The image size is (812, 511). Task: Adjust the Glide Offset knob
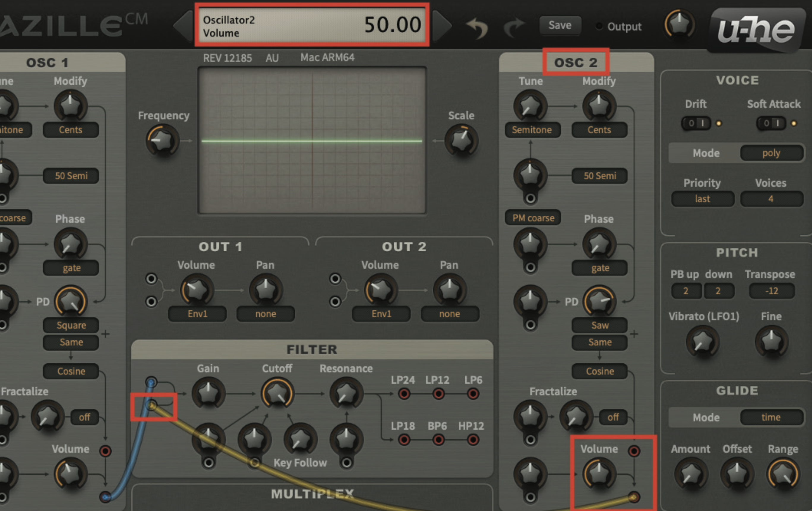coord(737,474)
